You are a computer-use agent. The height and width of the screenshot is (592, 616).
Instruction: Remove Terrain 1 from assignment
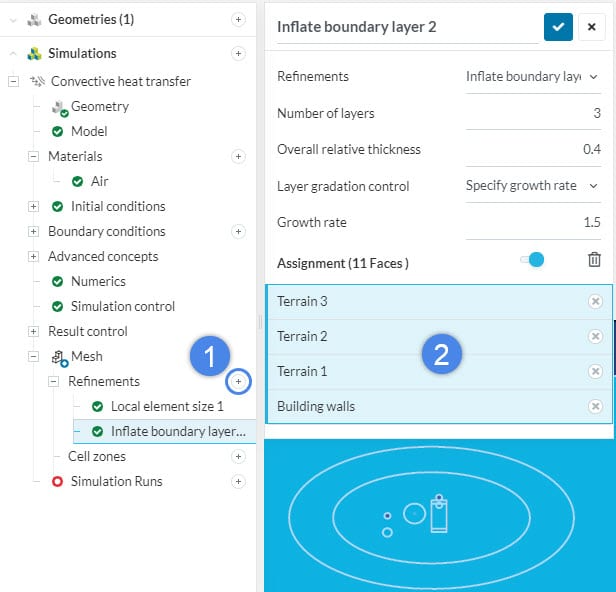click(595, 371)
